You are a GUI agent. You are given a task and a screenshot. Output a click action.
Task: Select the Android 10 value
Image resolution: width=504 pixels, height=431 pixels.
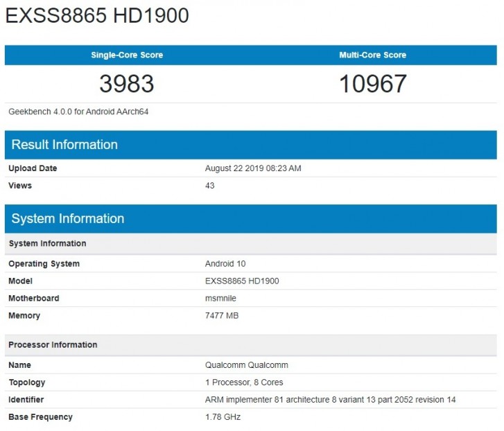click(x=225, y=264)
